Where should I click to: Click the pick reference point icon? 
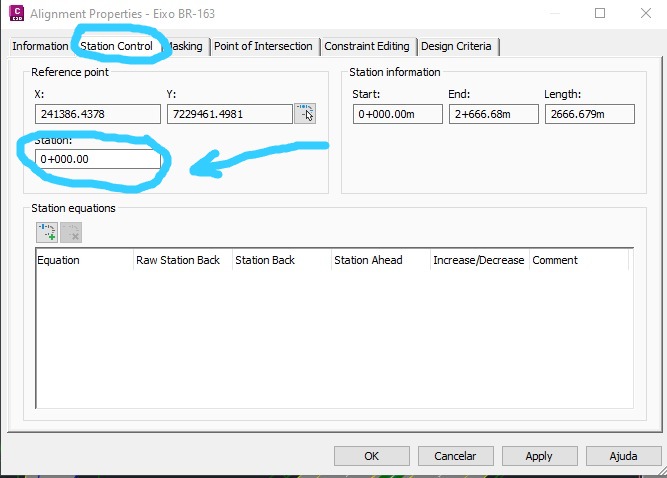pyautogui.click(x=305, y=114)
